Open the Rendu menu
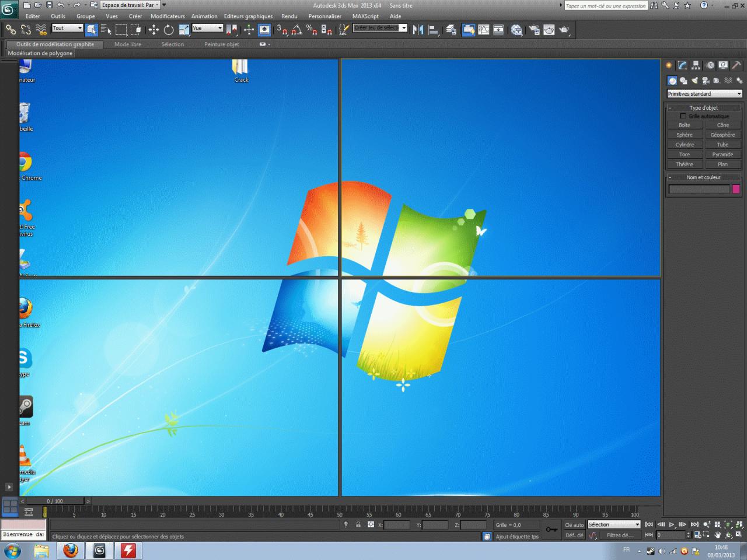747x560 pixels. click(x=289, y=16)
